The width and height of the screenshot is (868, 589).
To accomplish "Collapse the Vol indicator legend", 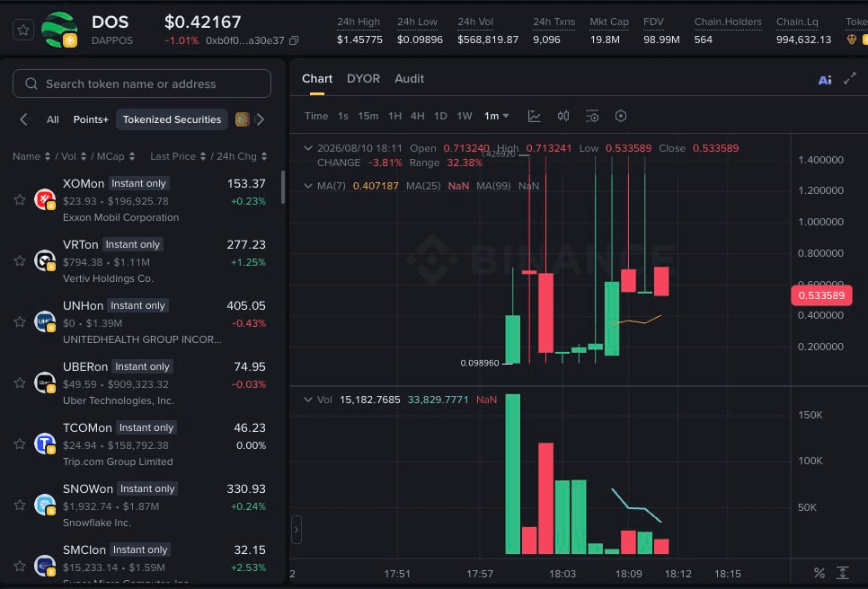I will point(308,400).
